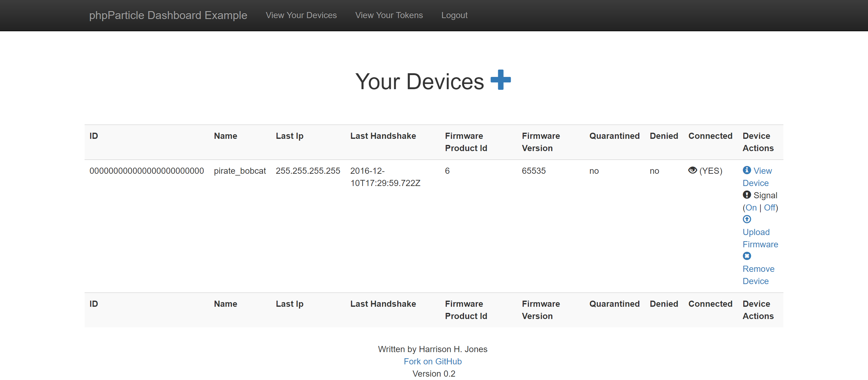Viewport: 868px width, 380px height.
Task: Click the Last Handshake column header
Action: 383,136
